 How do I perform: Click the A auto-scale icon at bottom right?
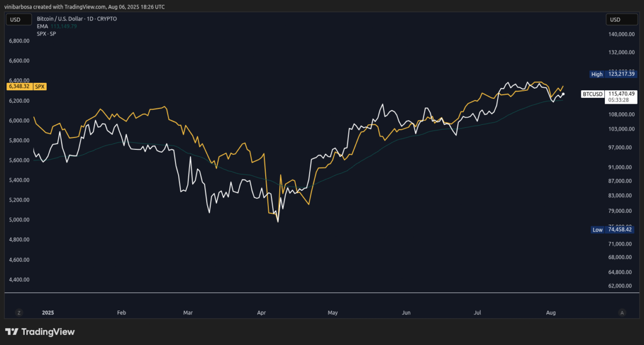tap(622, 312)
